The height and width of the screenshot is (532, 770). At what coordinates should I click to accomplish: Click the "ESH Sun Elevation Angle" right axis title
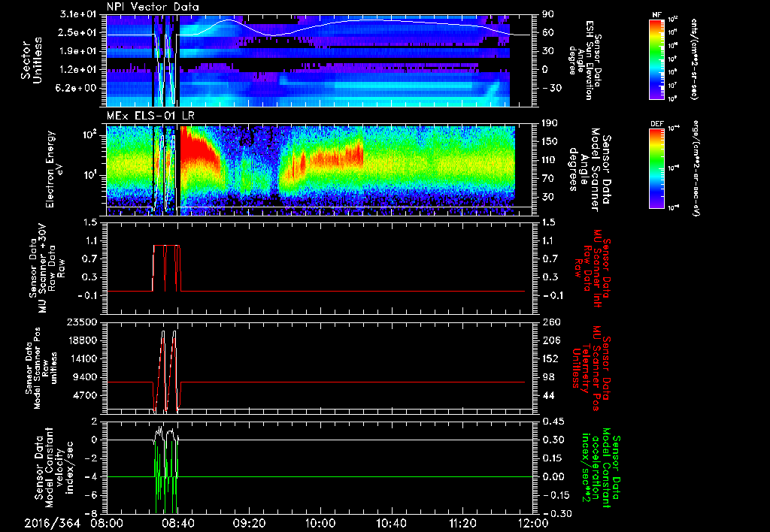click(584, 60)
